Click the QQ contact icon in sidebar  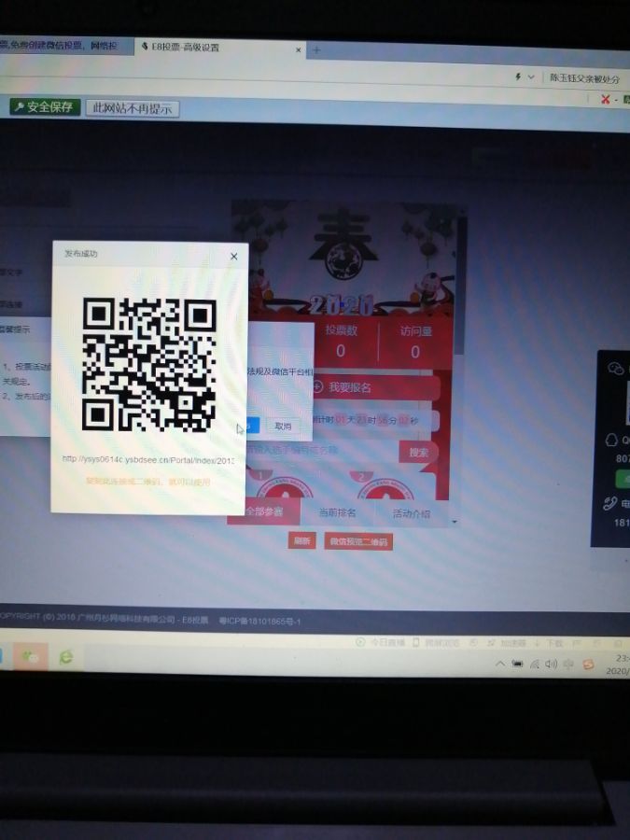[x=614, y=441]
